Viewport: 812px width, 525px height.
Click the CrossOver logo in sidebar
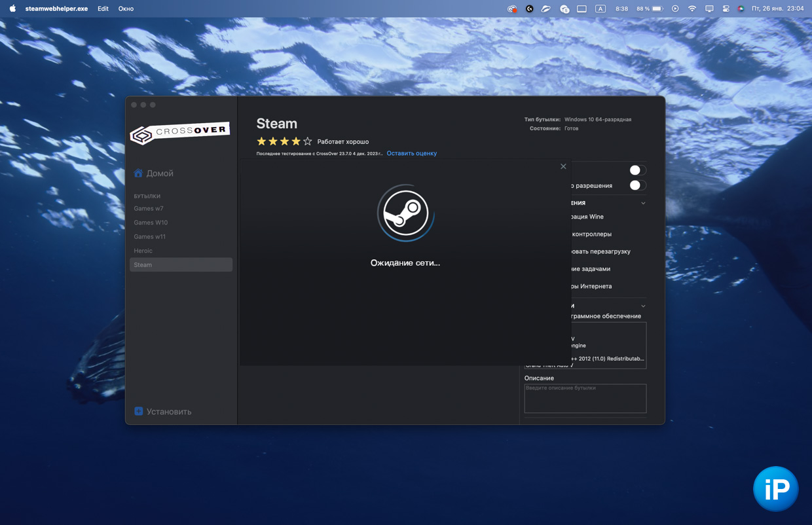point(179,132)
